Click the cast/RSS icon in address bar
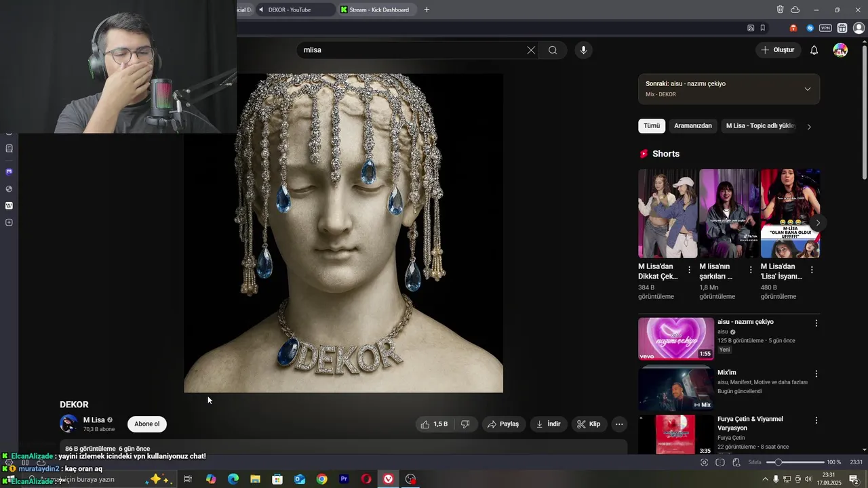The width and height of the screenshot is (868, 488). coord(751,28)
